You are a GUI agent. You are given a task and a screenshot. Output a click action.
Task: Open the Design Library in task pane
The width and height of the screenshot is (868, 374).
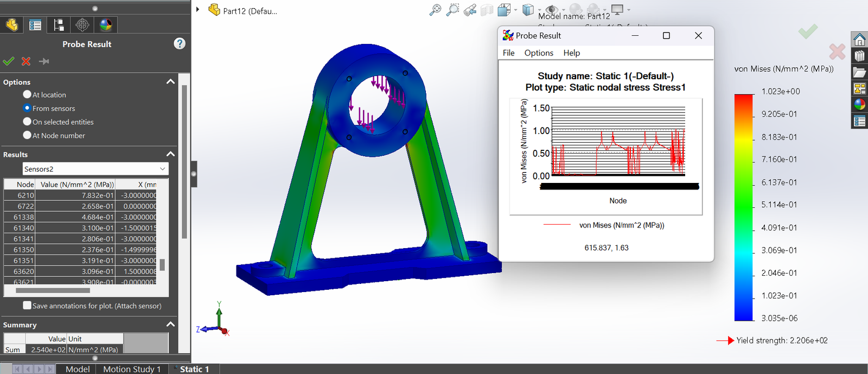coord(859,56)
